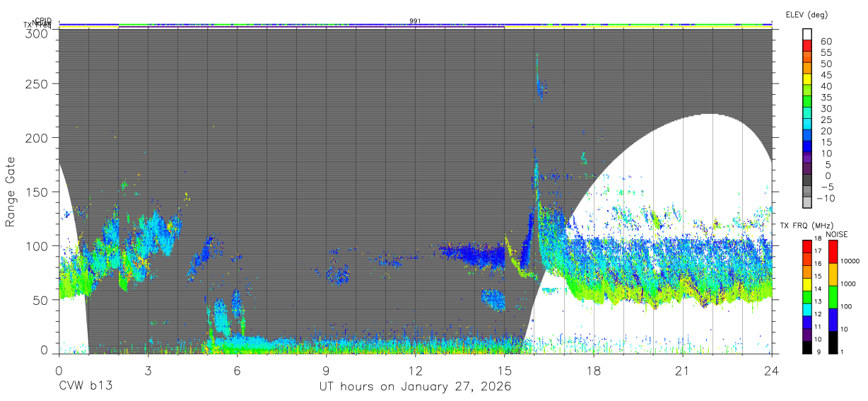Screen dimensions: 868x401
Task: Click the white top swatch on ELEV colorbar
Action: pos(809,35)
